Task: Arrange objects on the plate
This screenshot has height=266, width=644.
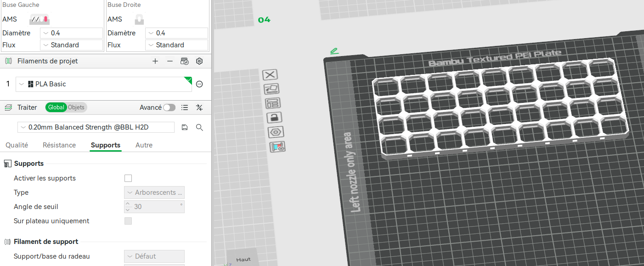Action: 272,103
